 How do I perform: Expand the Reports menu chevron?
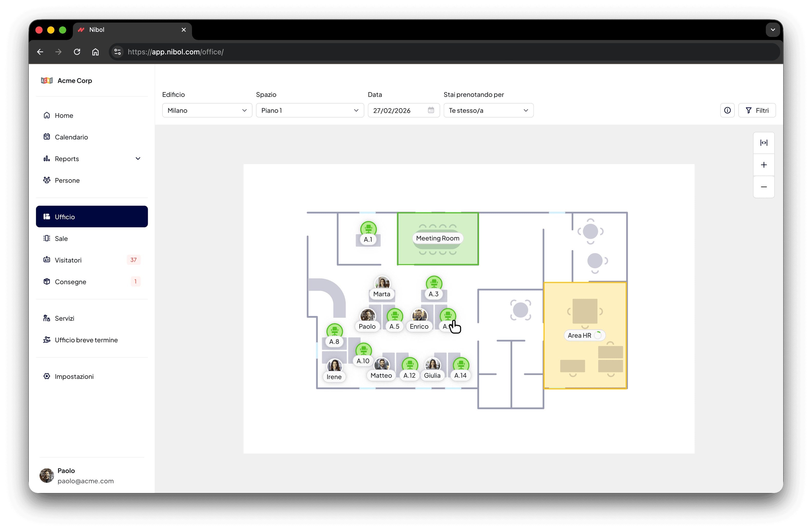(x=138, y=159)
